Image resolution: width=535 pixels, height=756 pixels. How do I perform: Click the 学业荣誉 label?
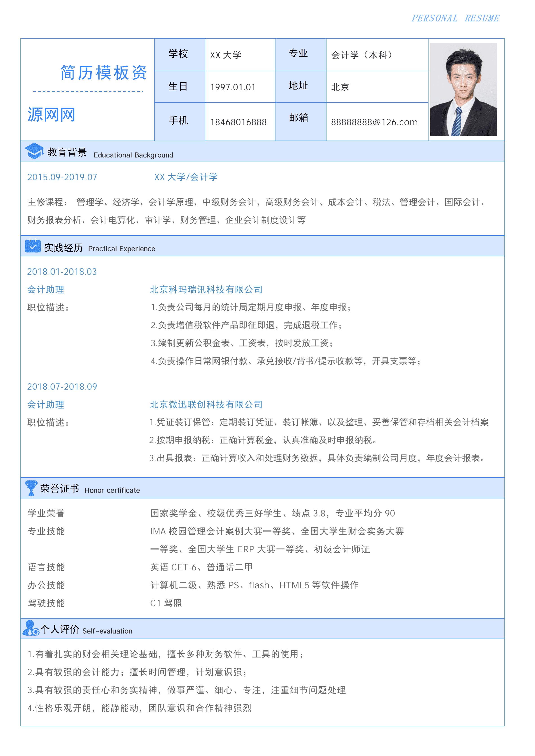[x=46, y=513]
